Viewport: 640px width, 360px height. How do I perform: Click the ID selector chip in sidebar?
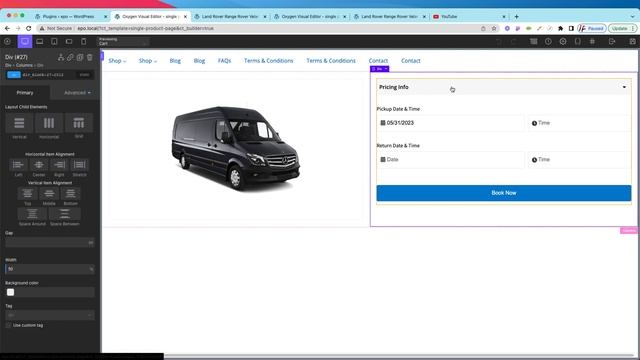tap(13, 75)
